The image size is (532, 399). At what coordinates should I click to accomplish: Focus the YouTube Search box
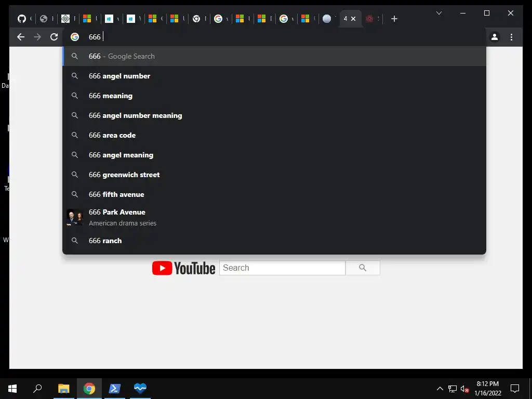tap(282, 268)
